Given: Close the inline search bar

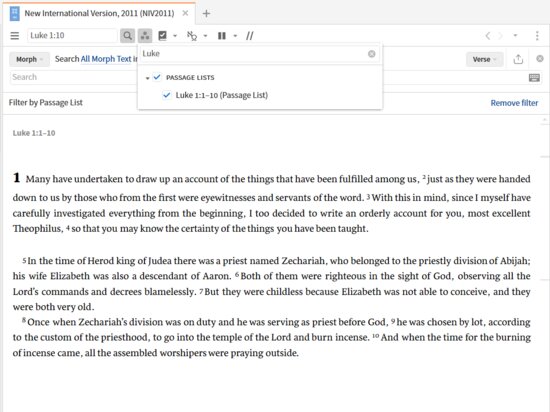Looking at the screenshot, I should tap(540, 59).
